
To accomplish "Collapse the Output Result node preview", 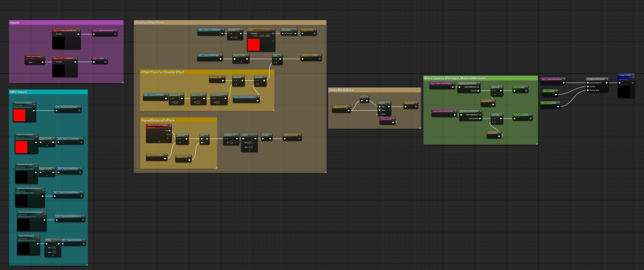I will pyautogui.click(x=633, y=77).
